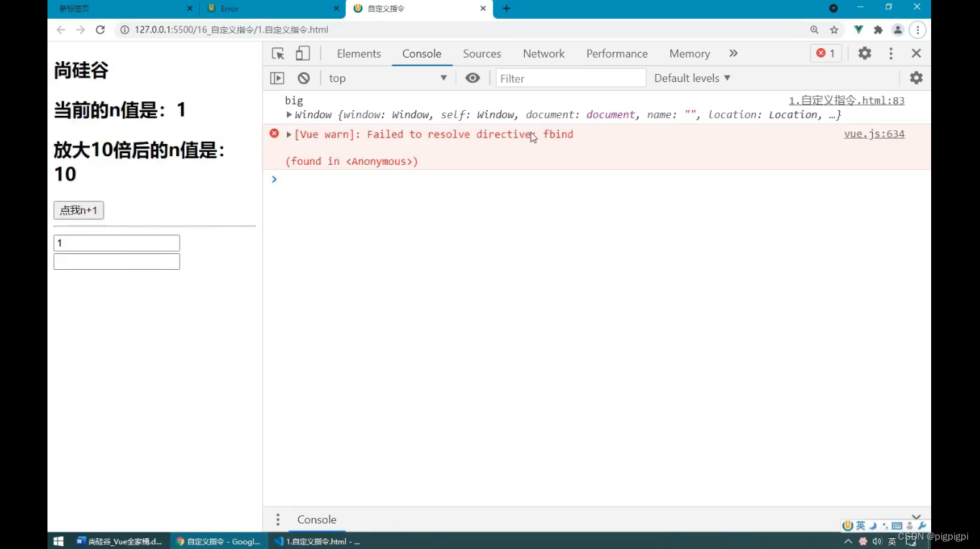Select the drawer Console tab

coord(317,519)
